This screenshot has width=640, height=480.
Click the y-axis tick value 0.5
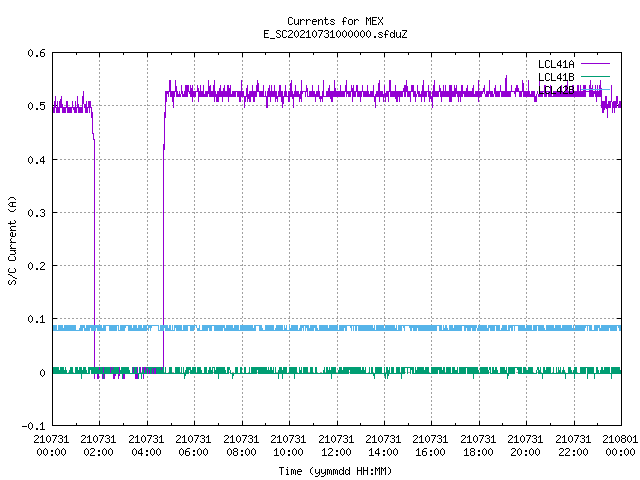(36, 106)
